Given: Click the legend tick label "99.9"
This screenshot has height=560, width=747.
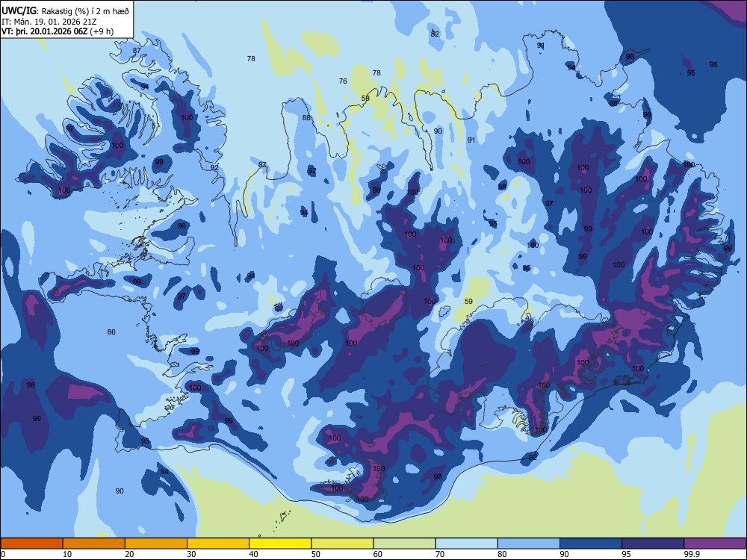Looking at the screenshot, I should tap(692, 554).
